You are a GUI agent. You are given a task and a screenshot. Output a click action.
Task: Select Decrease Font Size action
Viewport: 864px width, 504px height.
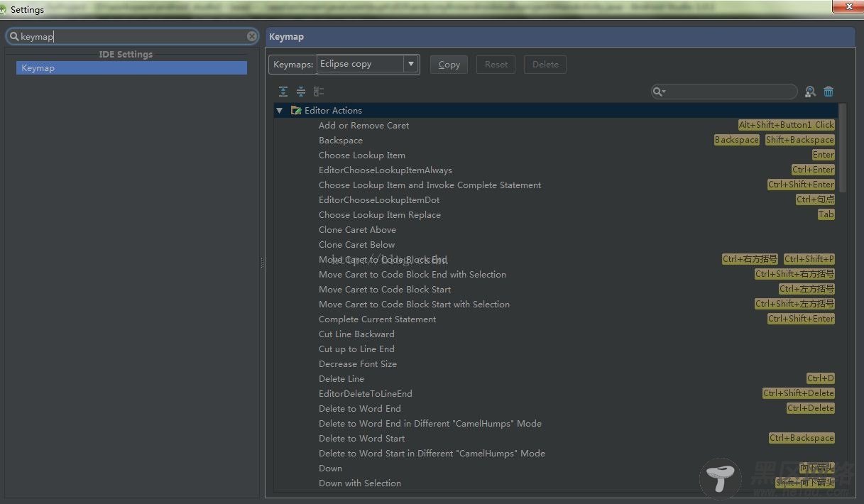(x=358, y=364)
